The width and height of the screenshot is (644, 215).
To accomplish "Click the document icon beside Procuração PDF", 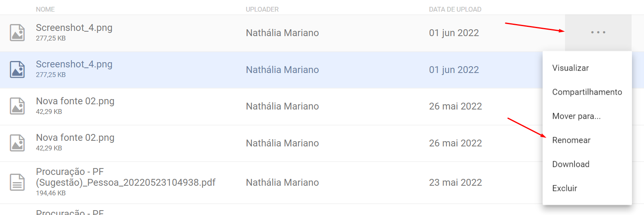I will click(17, 182).
